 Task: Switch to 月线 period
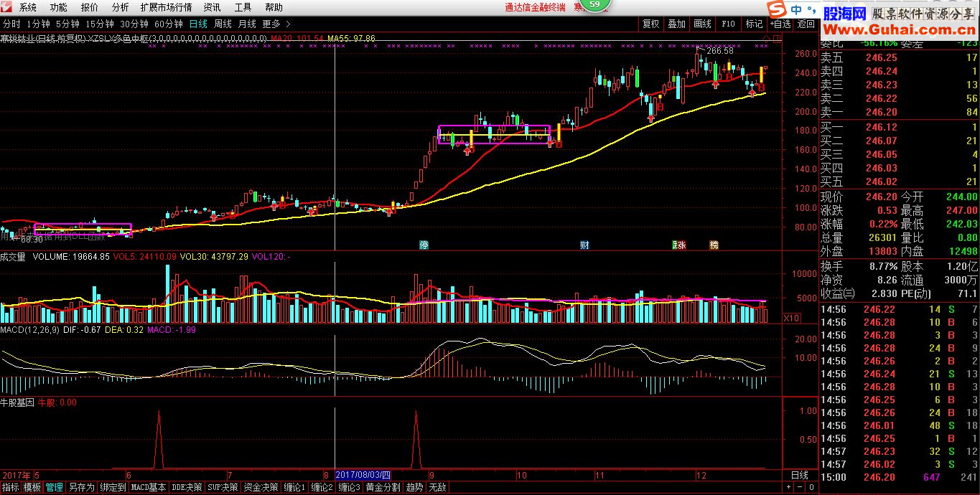[247, 24]
